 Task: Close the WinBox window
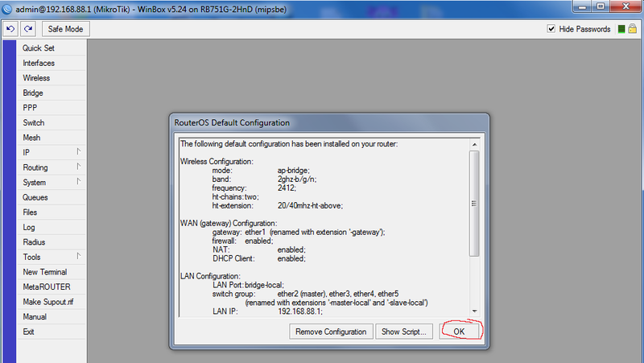[x=626, y=6]
